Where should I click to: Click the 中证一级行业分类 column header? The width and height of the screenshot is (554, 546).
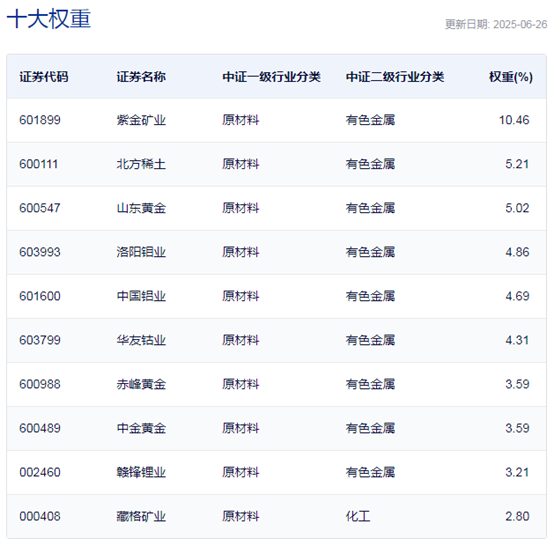click(271, 77)
